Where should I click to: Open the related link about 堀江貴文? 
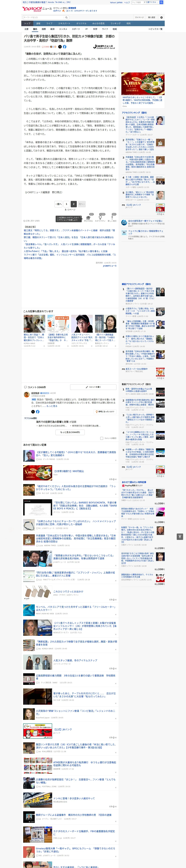tap(69, 232)
